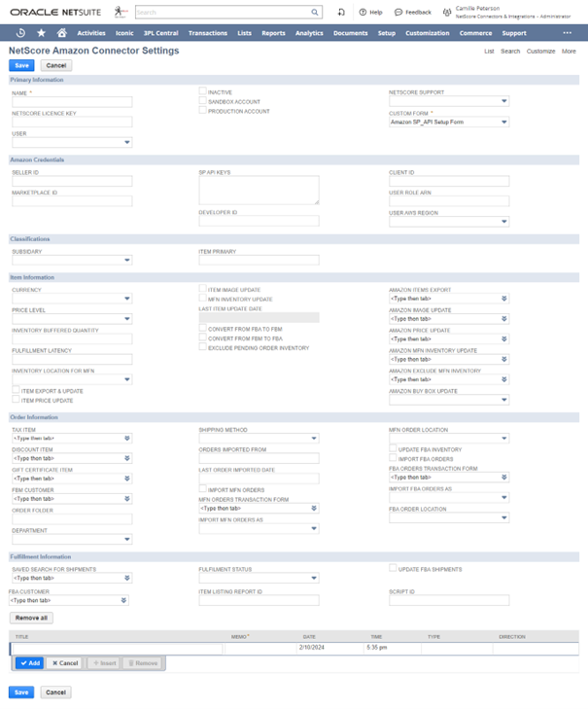Image resolution: width=588 pixels, height=710 pixels.
Task: Expand the Fulfilment Status dropdown
Action: (x=314, y=578)
